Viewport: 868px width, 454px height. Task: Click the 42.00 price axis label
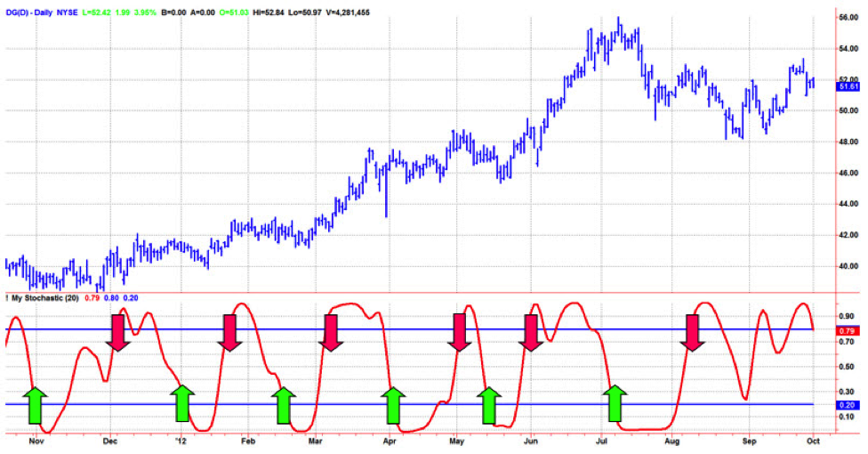(x=848, y=235)
